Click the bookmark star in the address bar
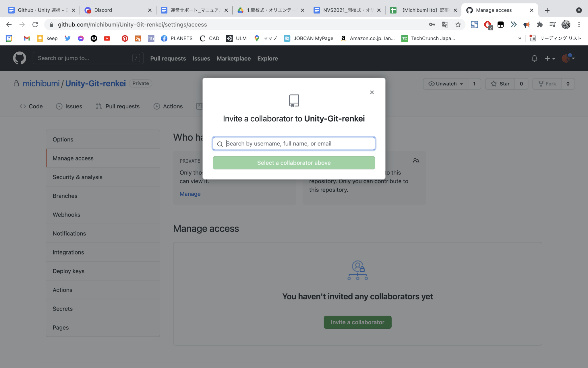This screenshot has width=588, height=368. (x=458, y=24)
